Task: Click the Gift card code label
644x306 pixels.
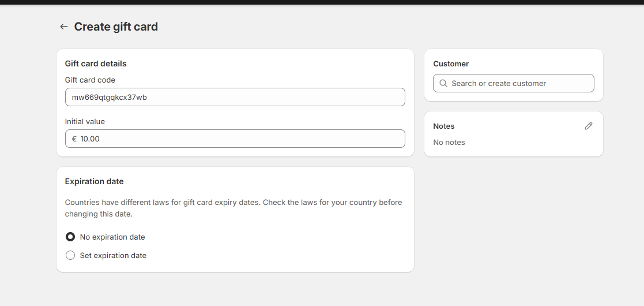Action: point(90,80)
